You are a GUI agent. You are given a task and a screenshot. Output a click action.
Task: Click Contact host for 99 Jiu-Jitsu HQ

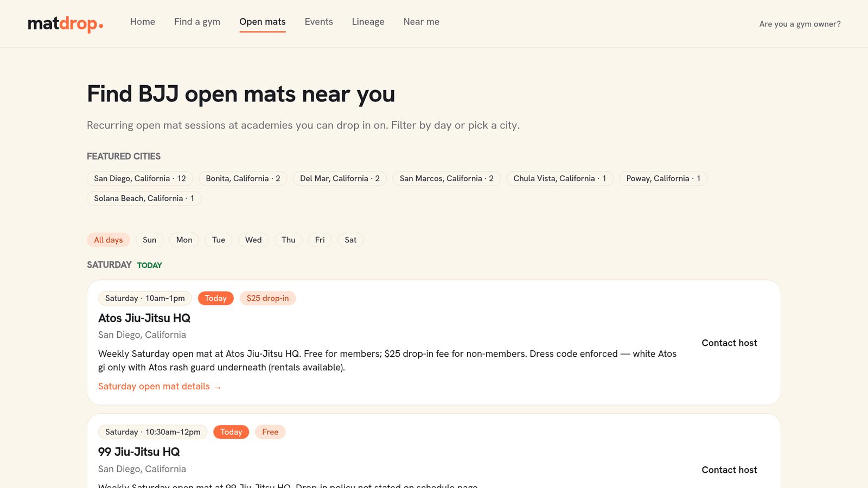coord(729,470)
